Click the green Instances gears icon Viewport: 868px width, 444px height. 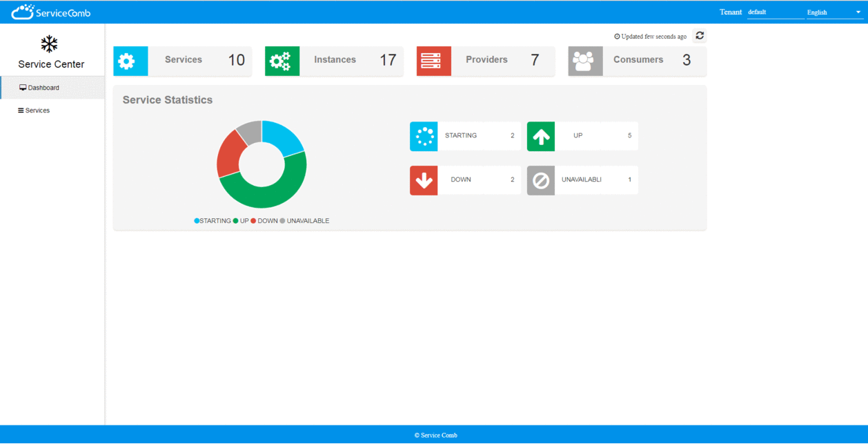[282, 61]
